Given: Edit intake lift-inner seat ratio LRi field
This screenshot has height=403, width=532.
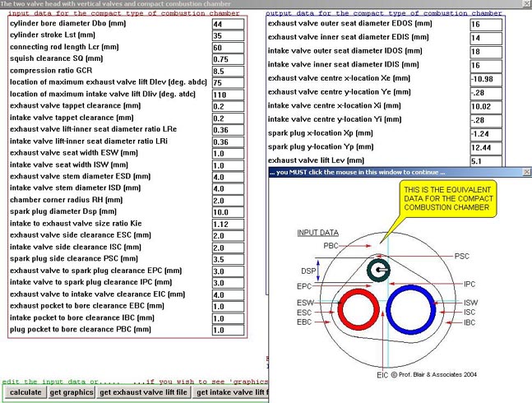Looking at the screenshot, I should click(x=228, y=141).
